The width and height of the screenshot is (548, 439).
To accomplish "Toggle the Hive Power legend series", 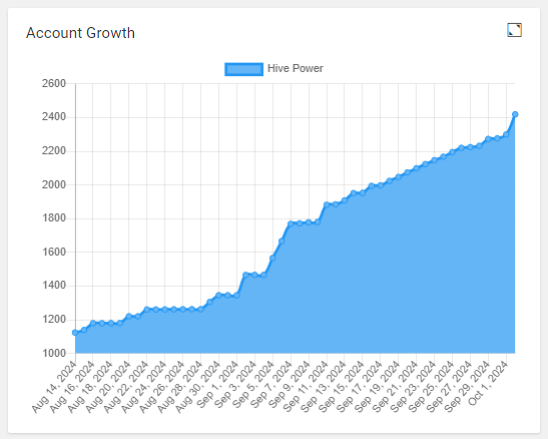I will (x=274, y=69).
